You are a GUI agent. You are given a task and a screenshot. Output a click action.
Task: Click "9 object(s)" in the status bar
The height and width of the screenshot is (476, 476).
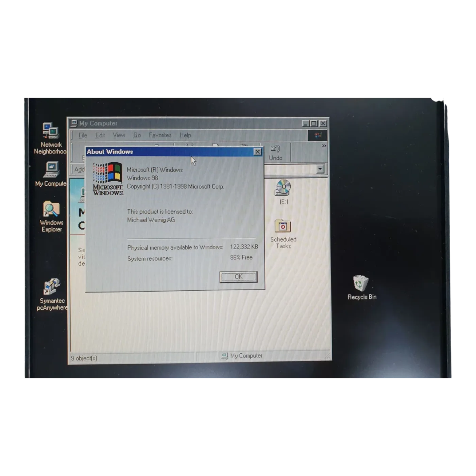84,358
